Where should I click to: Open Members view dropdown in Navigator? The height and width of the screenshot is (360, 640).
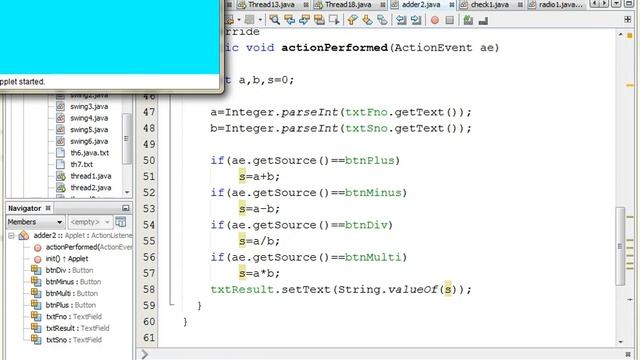35,222
